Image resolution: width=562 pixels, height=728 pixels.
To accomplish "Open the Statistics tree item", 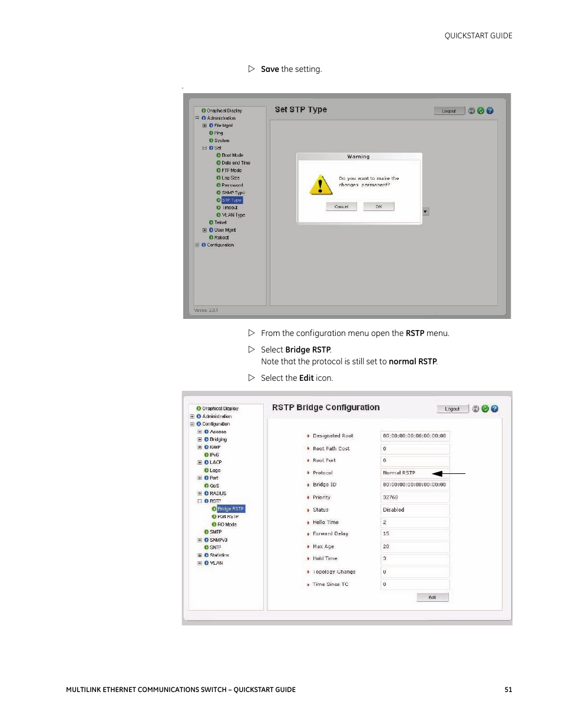I will 219,555.
